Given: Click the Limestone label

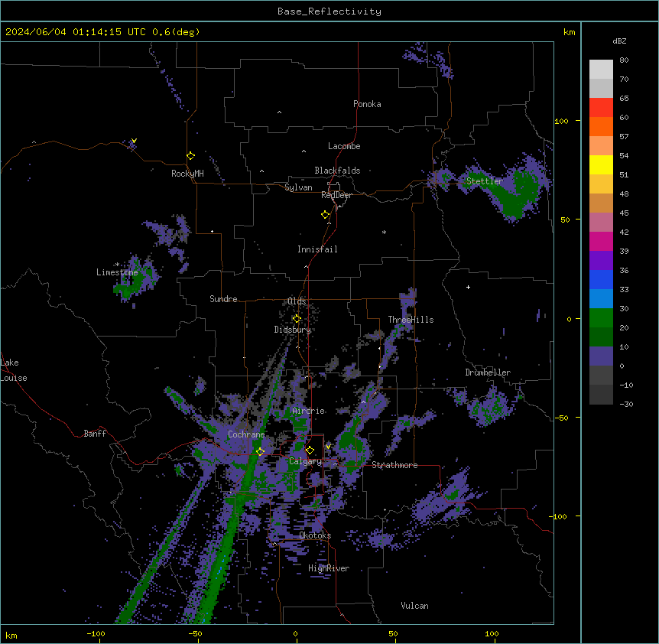Looking at the screenshot, I should click(117, 272).
